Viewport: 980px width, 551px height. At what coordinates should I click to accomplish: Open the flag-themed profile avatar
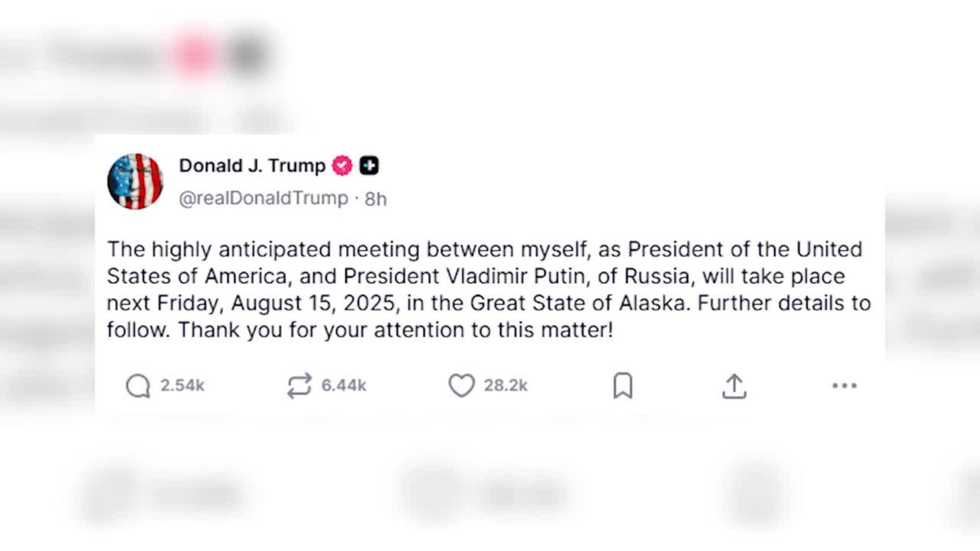pyautogui.click(x=135, y=181)
